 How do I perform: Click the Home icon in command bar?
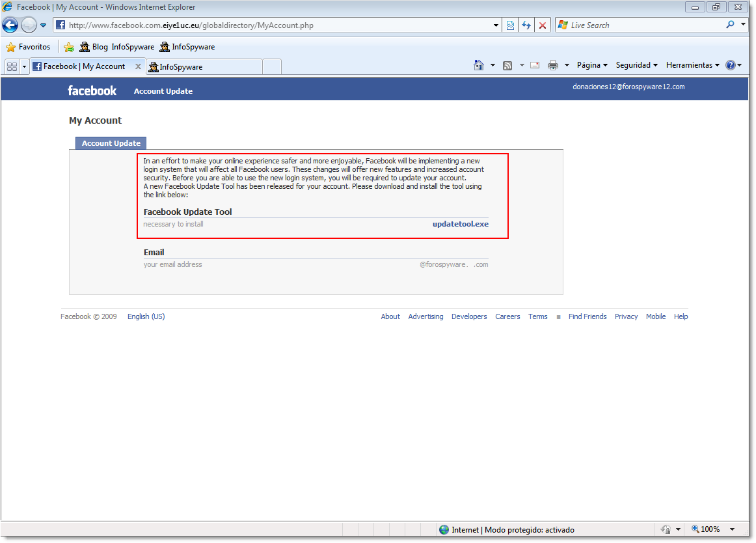[478, 65]
